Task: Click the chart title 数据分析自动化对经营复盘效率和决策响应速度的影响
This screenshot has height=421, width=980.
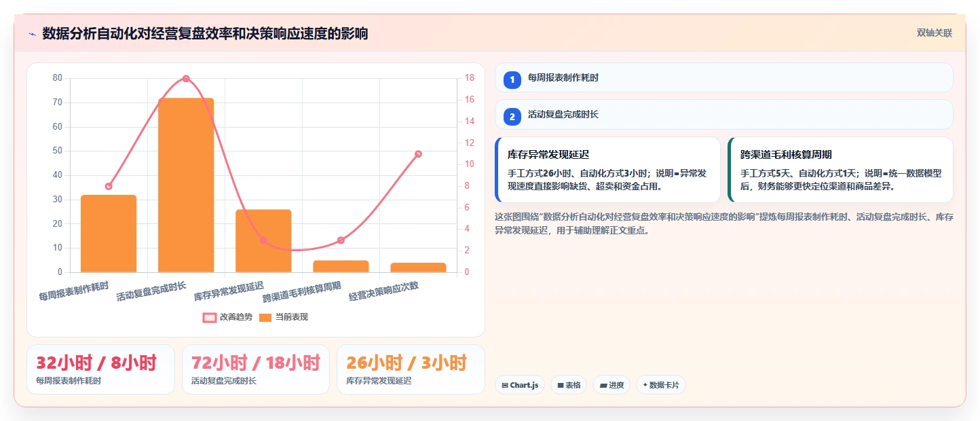Action: [x=205, y=34]
